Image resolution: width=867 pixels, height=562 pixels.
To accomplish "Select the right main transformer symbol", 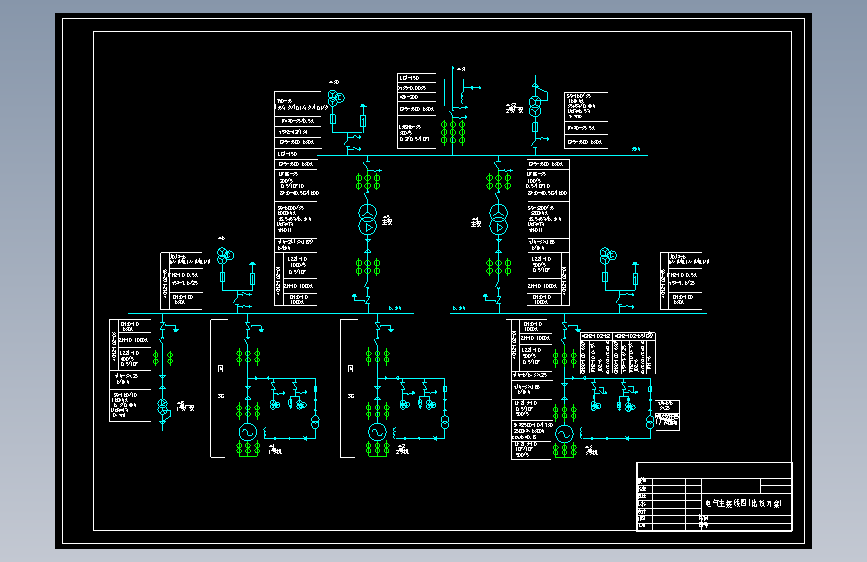I will click(499, 220).
